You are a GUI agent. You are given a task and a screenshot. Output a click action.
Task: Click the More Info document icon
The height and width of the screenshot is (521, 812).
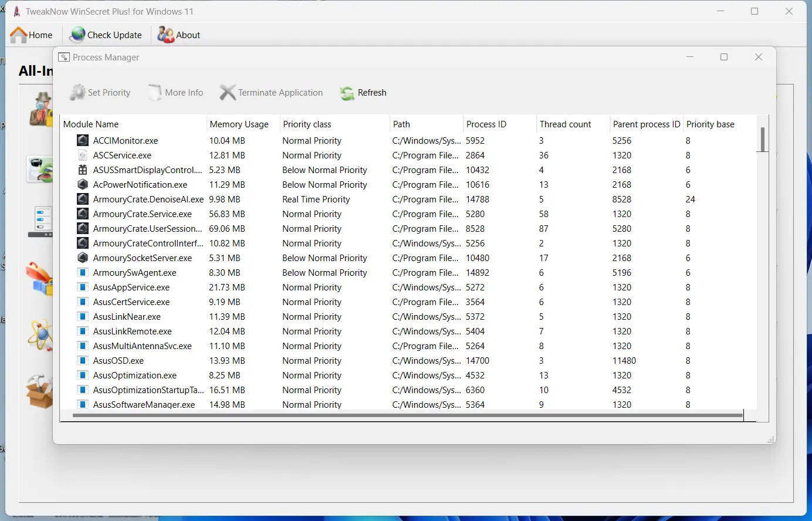coord(155,92)
